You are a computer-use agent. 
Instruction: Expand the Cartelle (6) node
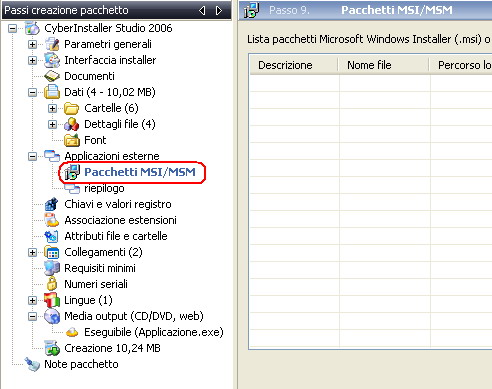coord(52,108)
